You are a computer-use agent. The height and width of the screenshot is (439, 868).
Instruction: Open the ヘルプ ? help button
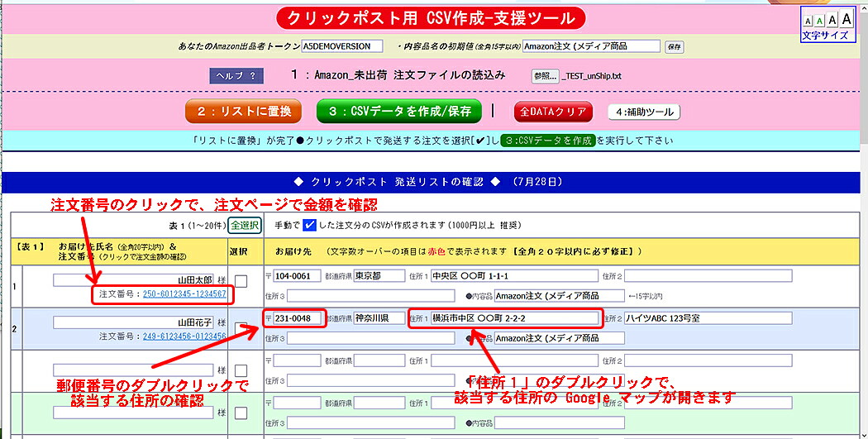pos(236,76)
